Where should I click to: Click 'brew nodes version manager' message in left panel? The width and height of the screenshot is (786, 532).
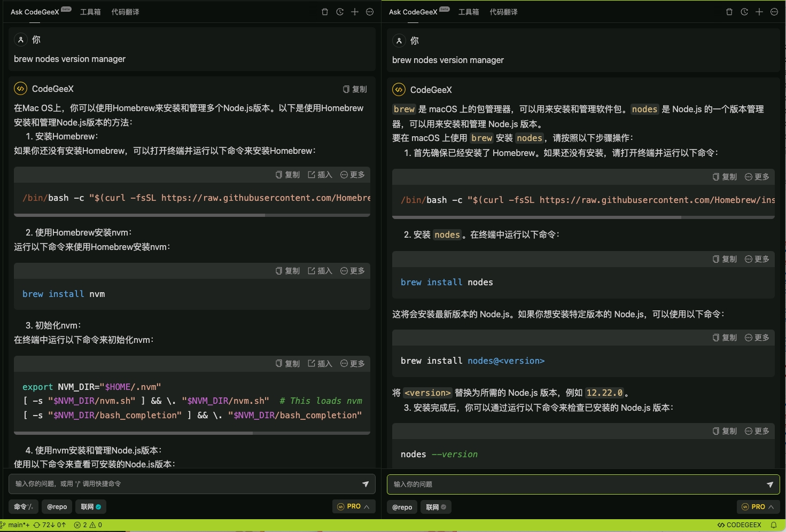[69, 59]
